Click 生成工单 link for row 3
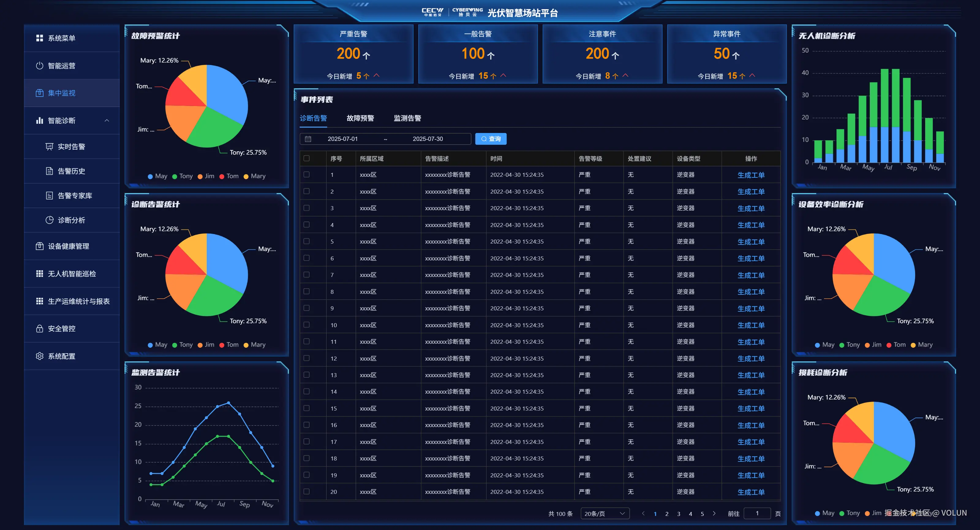The height and width of the screenshot is (530, 980). point(751,208)
